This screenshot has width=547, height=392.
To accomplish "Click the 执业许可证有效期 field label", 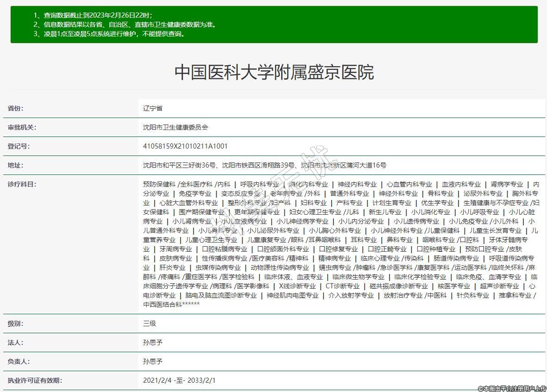I will 35,380.
